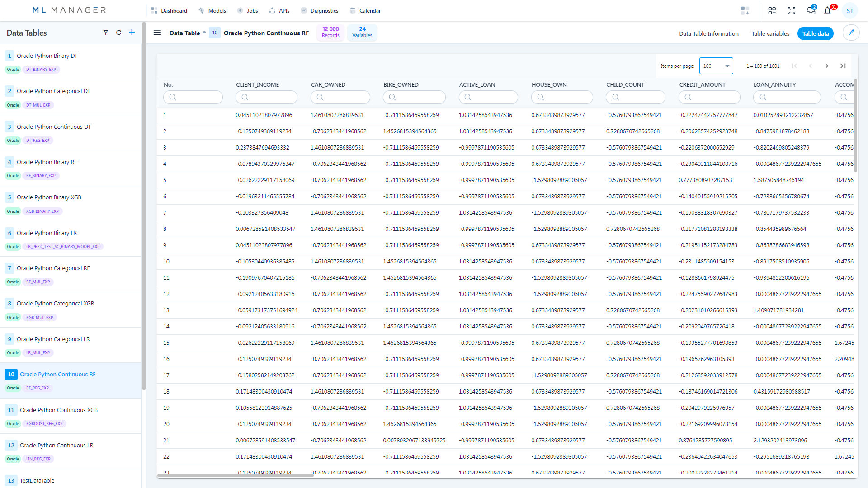This screenshot has width=868, height=488.
Task: Select Oracle Python Binary RF table
Action: tap(71, 168)
